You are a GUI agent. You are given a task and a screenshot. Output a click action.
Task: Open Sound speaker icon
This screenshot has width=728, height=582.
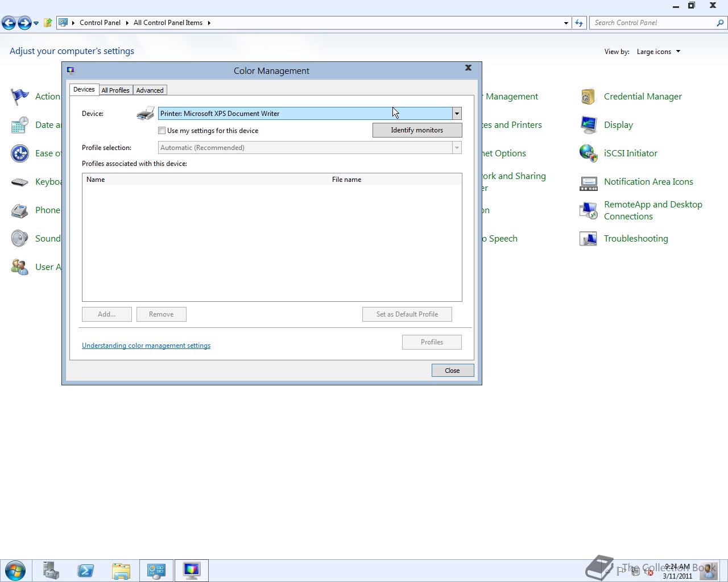(20, 239)
